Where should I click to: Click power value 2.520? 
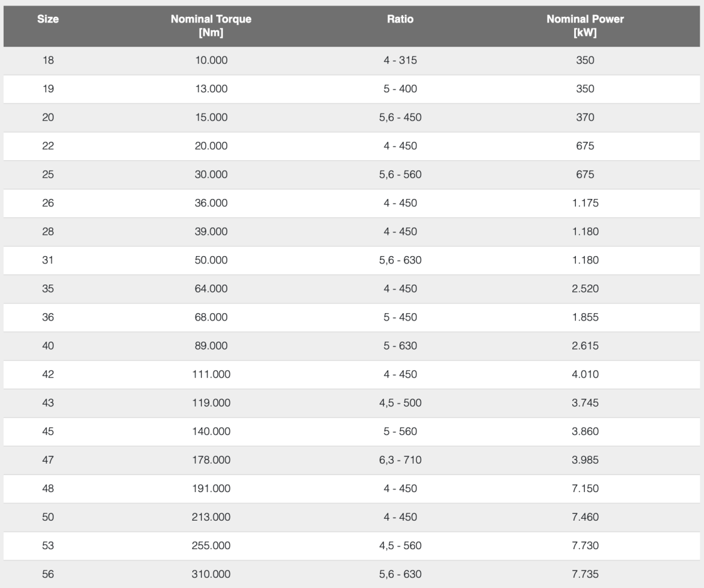pyautogui.click(x=585, y=289)
